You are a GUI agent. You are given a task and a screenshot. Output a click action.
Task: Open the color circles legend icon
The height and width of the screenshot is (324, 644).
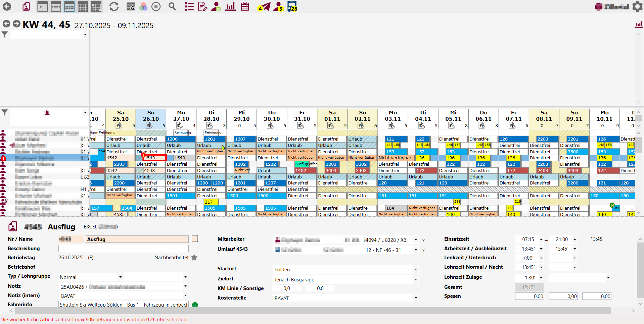143,7
